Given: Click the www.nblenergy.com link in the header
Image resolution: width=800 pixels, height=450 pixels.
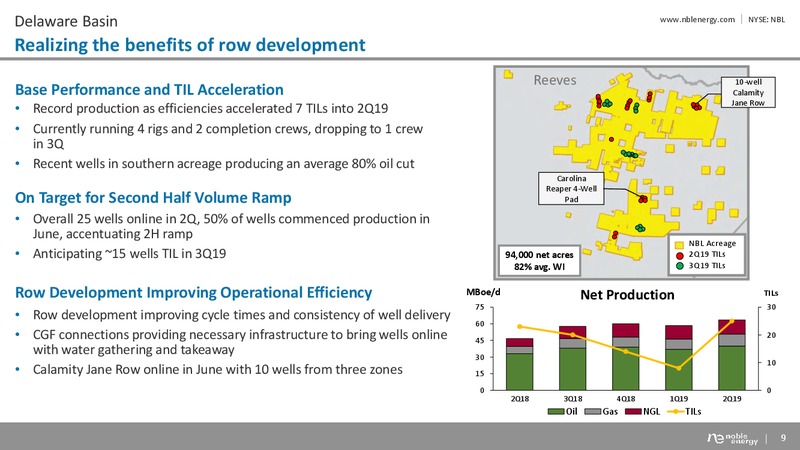Looking at the screenshot, I should 697,19.
